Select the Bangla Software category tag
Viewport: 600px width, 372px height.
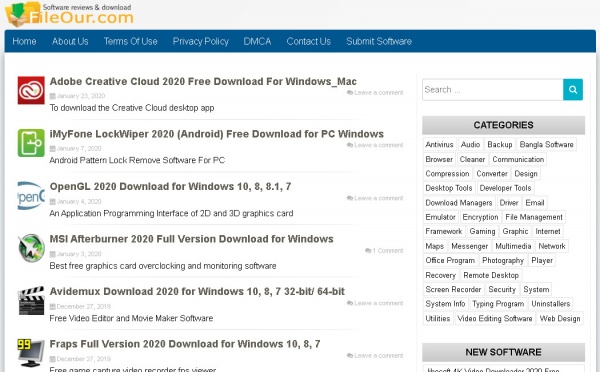click(x=546, y=144)
